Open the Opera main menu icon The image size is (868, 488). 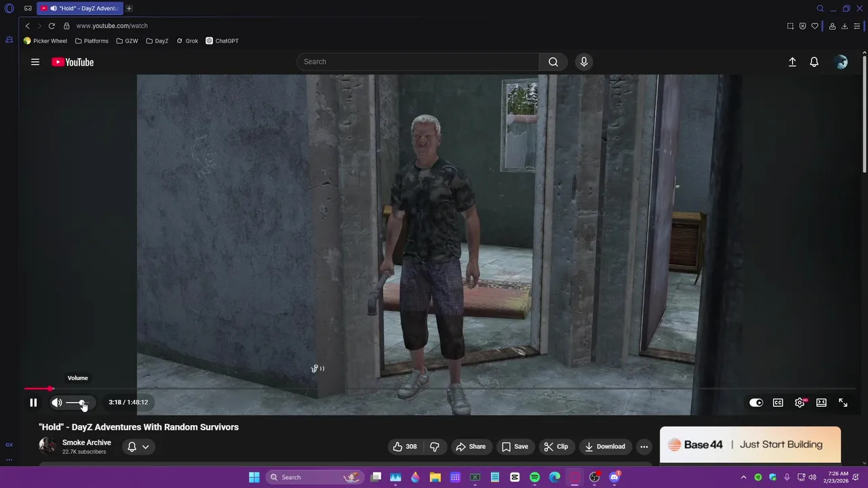pyautogui.click(x=9, y=8)
